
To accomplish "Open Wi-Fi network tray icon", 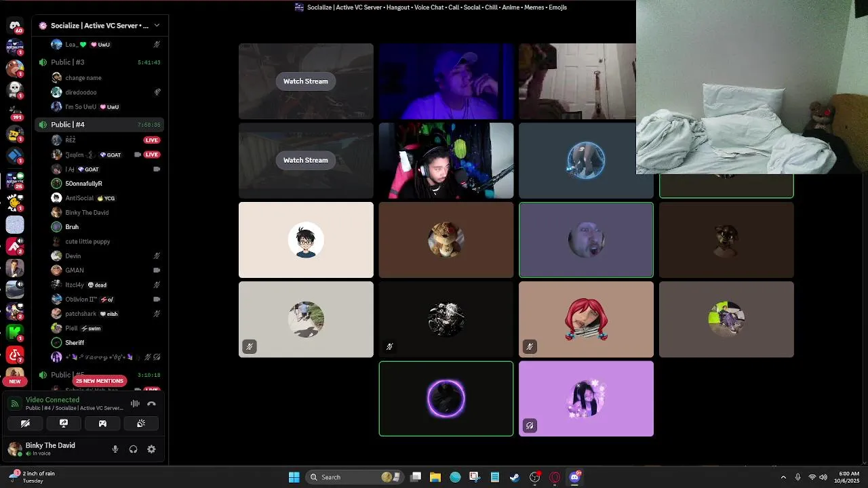I will pyautogui.click(x=812, y=477).
